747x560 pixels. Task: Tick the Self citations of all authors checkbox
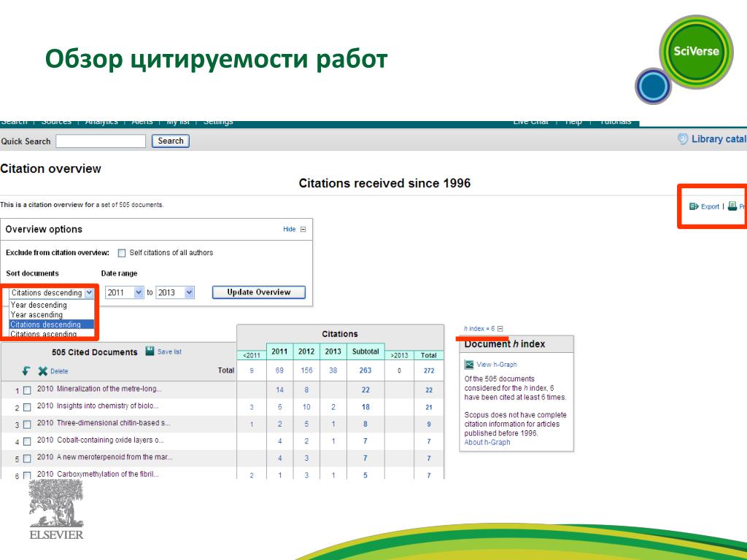point(122,253)
